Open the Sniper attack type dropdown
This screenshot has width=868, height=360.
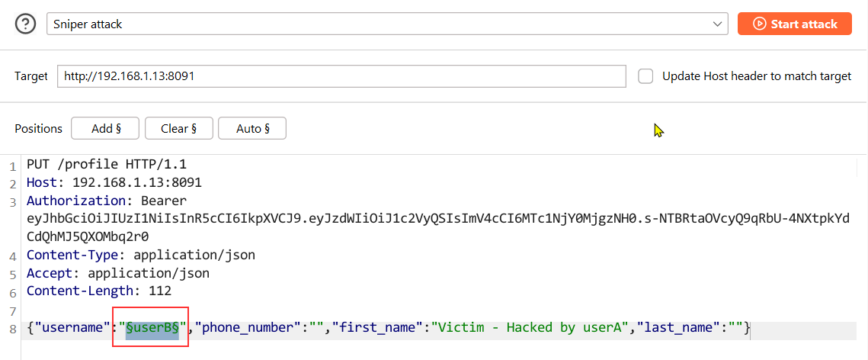pyautogui.click(x=387, y=24)
